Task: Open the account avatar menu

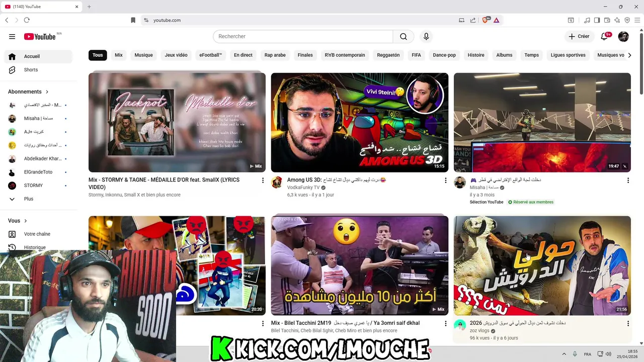Action: [623, 36]
